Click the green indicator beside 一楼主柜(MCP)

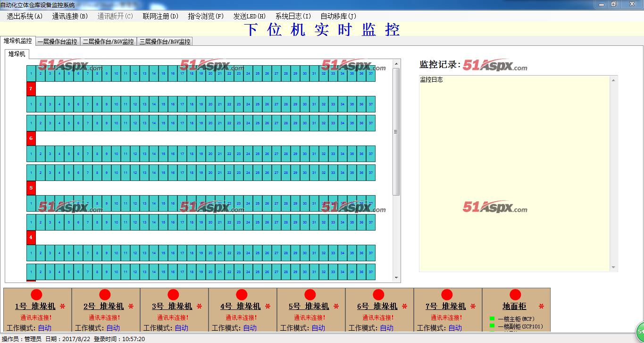[492, 318]
